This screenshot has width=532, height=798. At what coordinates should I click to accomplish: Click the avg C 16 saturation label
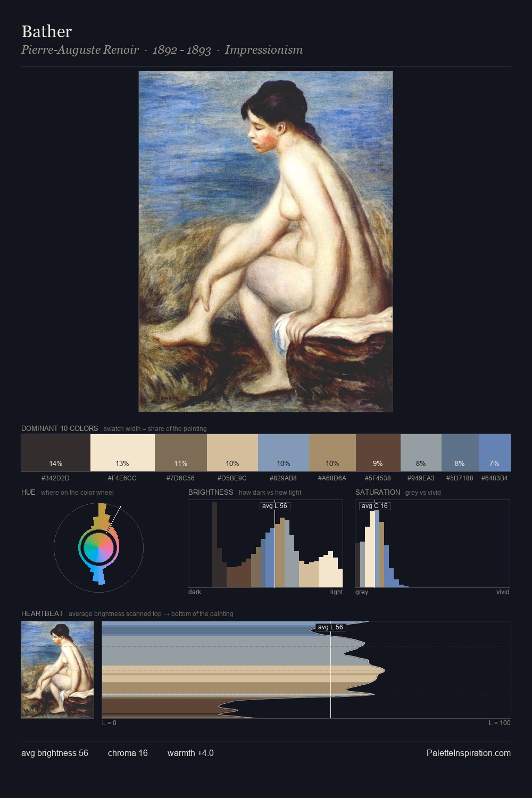pos(375,506)
